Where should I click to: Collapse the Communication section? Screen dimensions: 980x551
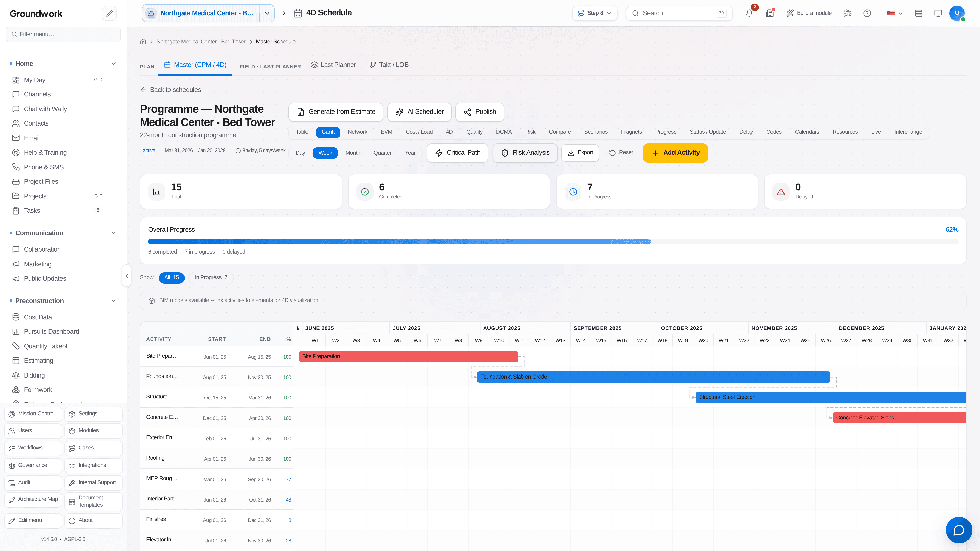tap(113, 233)
